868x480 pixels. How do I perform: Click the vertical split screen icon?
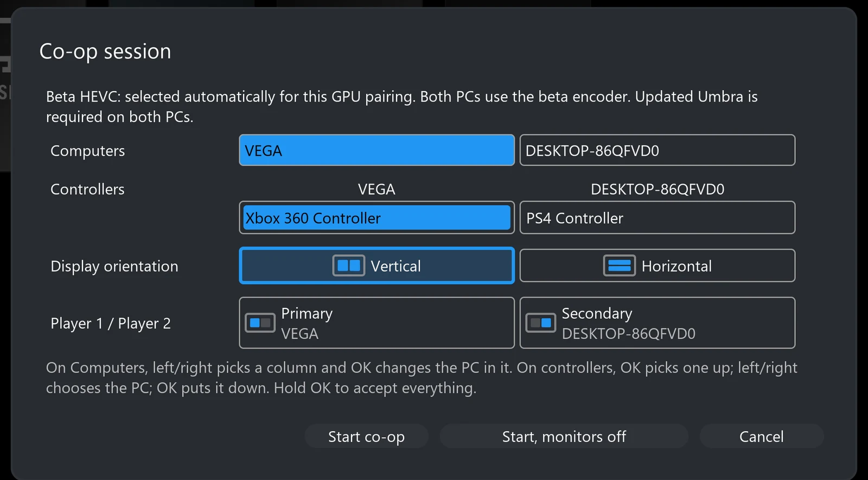click(x=348, y=266)
